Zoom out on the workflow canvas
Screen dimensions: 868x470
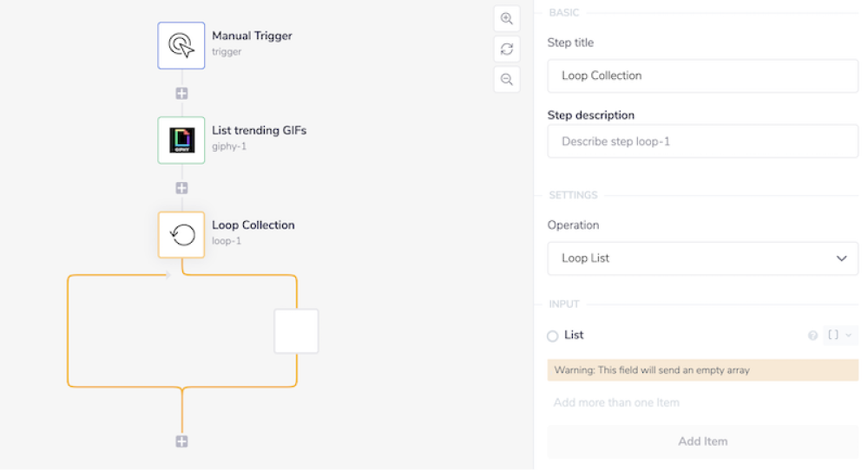507,79
